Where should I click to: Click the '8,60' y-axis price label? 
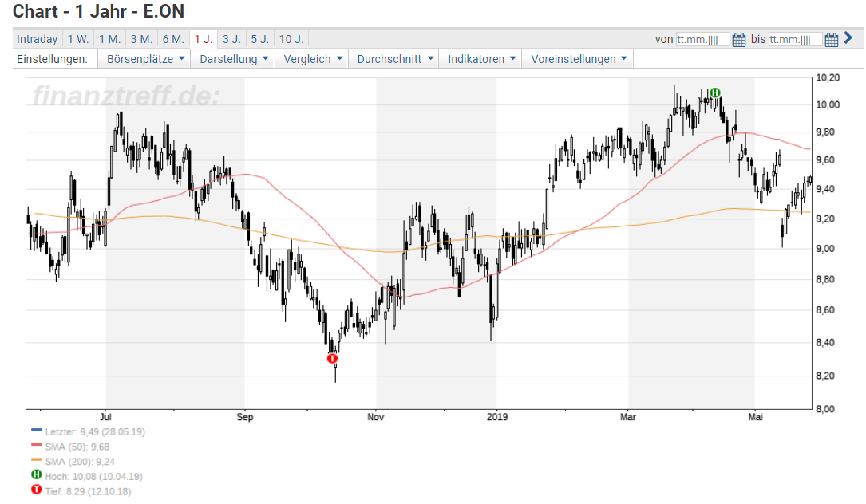pos(825,310)
